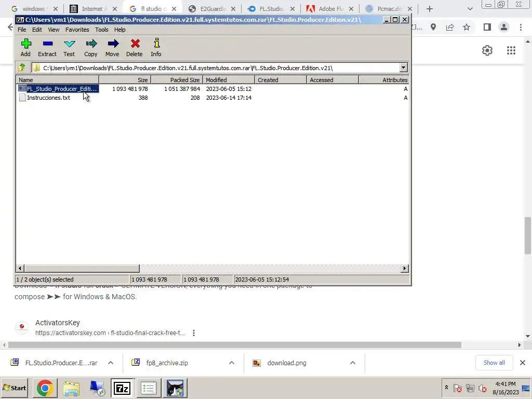Screen dimensions: 532x399
Task: Open Chrome profile avatar
Action: point(504,27)
